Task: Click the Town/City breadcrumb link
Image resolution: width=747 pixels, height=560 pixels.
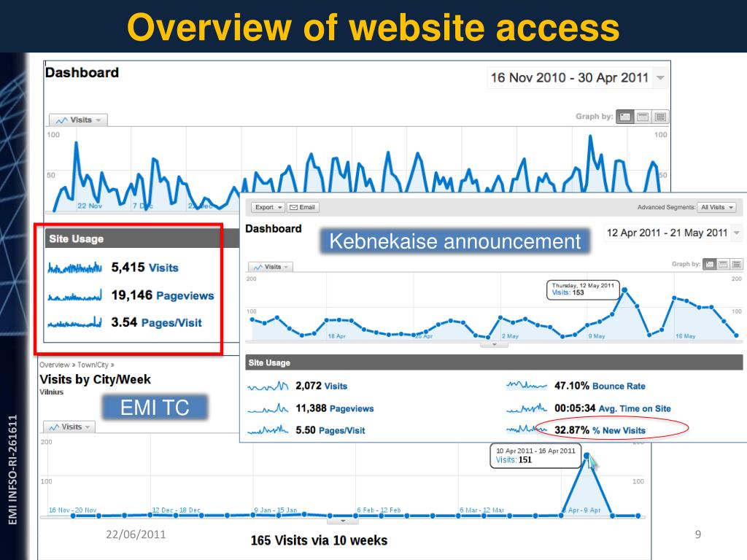Action: coord(93,365)
